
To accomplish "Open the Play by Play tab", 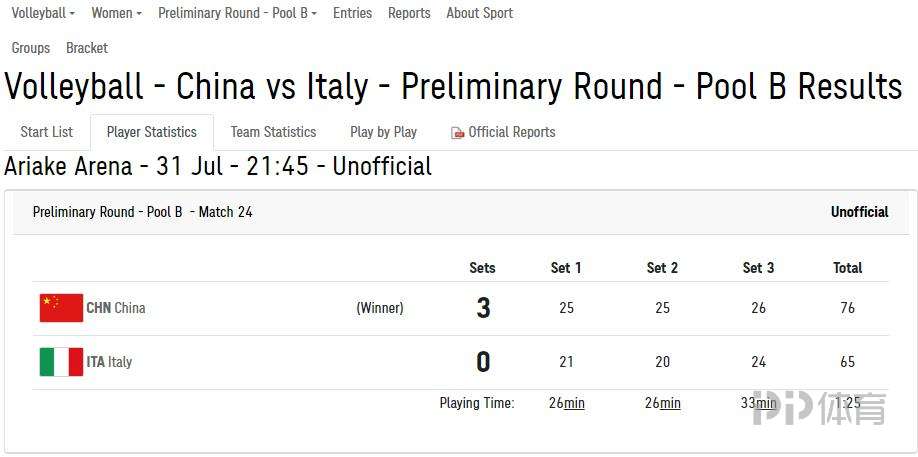I will [x=383, y=132].
